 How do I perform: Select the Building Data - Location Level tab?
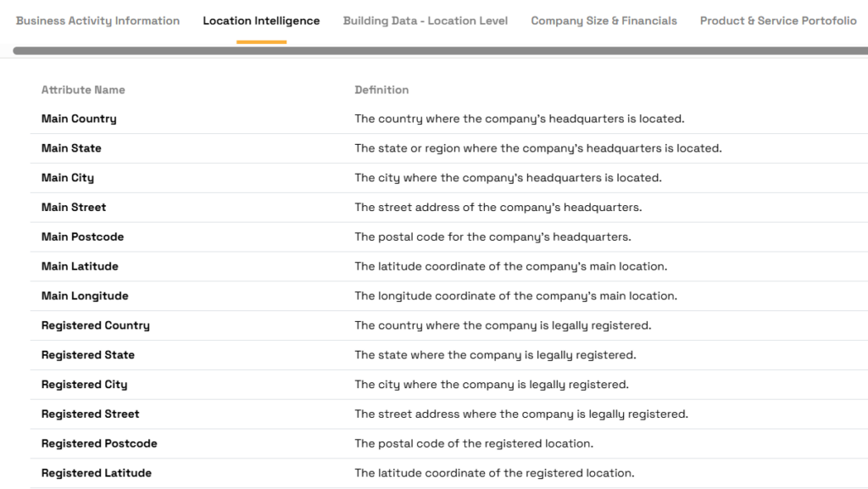(425, 20)
